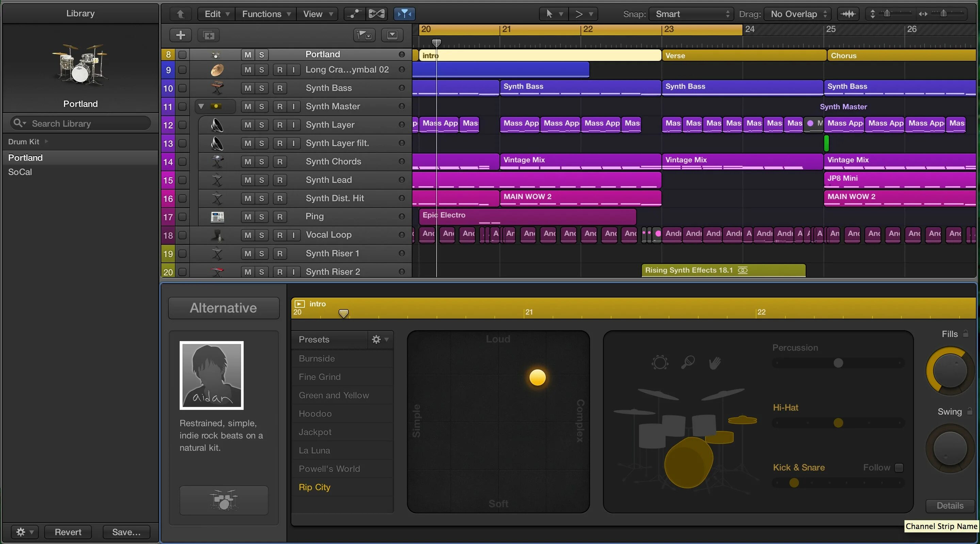Click the duplicate track icon
Image resolution: width=980 pixels, height=544 pixels.
209,35
